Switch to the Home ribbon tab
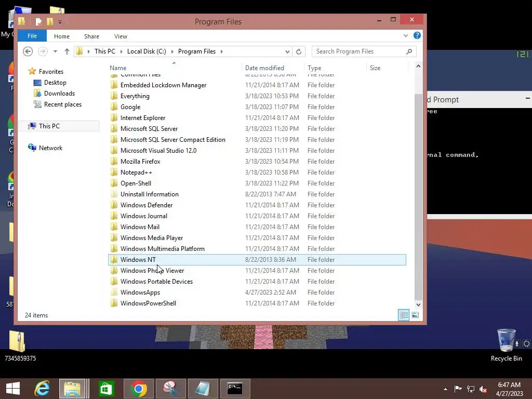The height and width of the screenshot is (399, 532). click(x=62, y=36)
